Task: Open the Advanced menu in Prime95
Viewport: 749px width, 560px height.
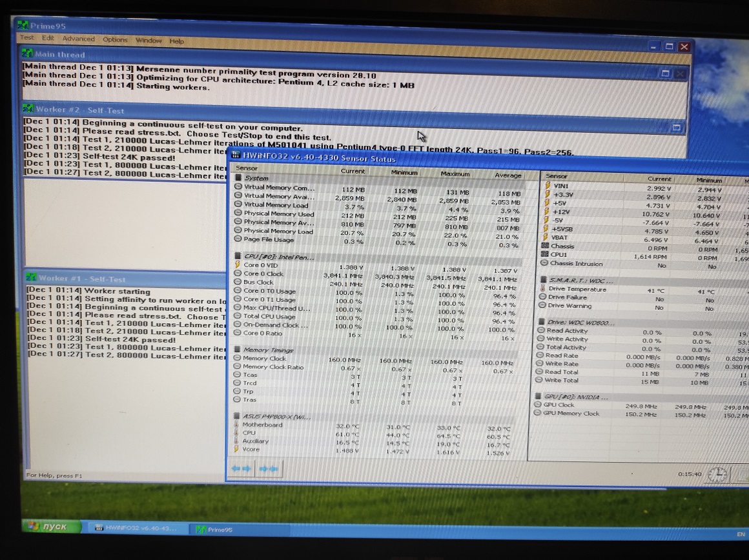Action: [x=78, y=39]
